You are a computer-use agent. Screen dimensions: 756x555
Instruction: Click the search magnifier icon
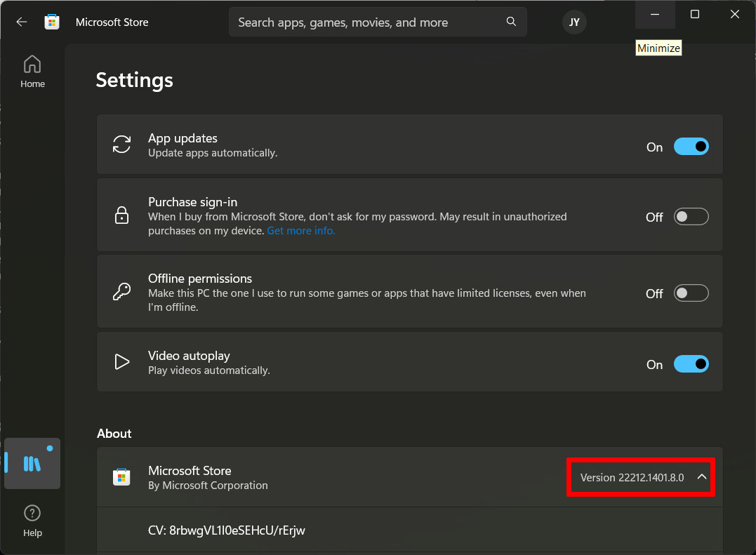(511, 22)
